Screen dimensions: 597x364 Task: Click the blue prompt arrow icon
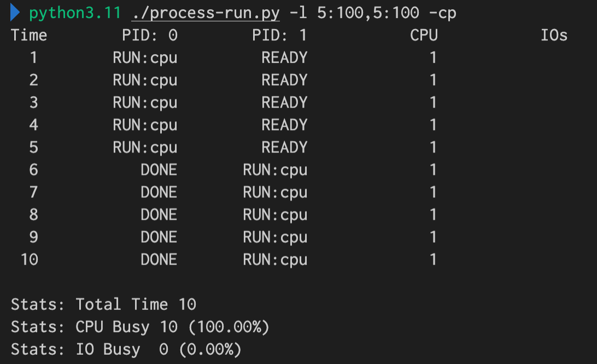coord(15,12)
